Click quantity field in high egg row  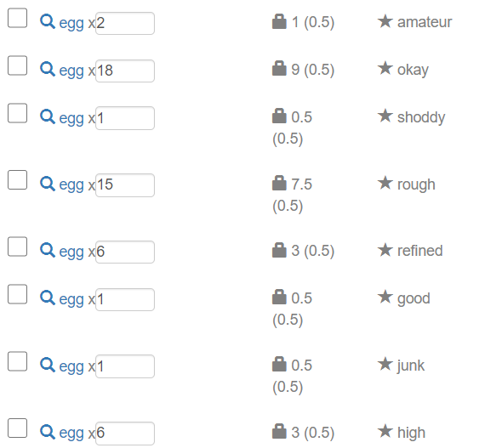[x=125, y=434]
